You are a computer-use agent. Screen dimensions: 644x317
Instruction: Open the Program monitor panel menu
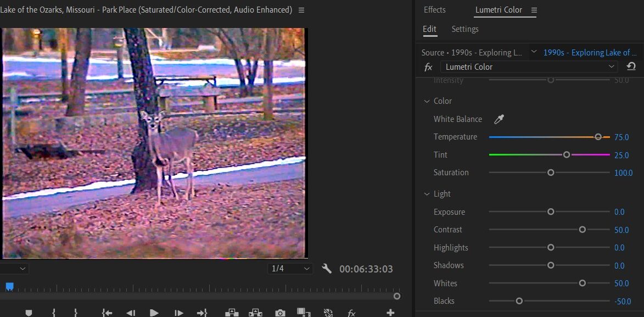(301, 10)
